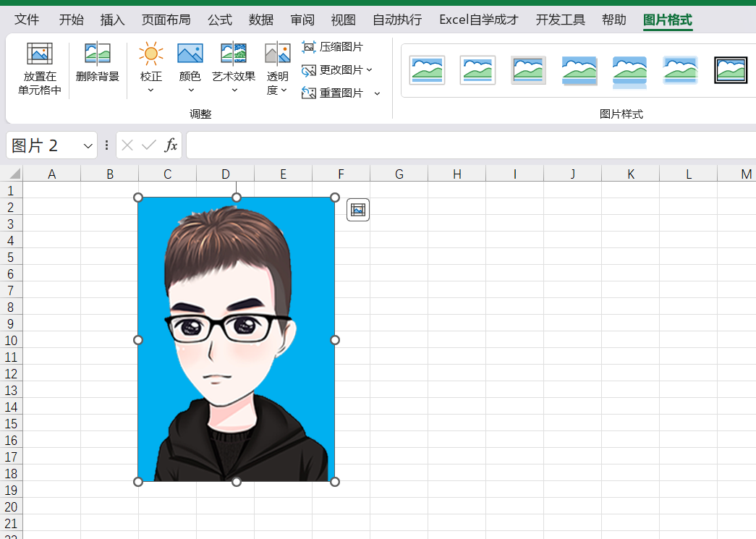Click the formula bar confirm checkmark icon

(x=149, y=145)
